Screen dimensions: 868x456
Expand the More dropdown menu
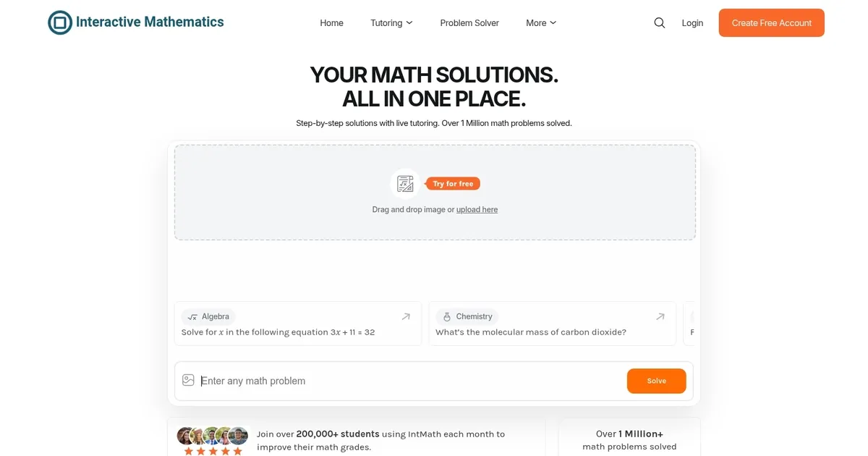[x=541, y=23]
